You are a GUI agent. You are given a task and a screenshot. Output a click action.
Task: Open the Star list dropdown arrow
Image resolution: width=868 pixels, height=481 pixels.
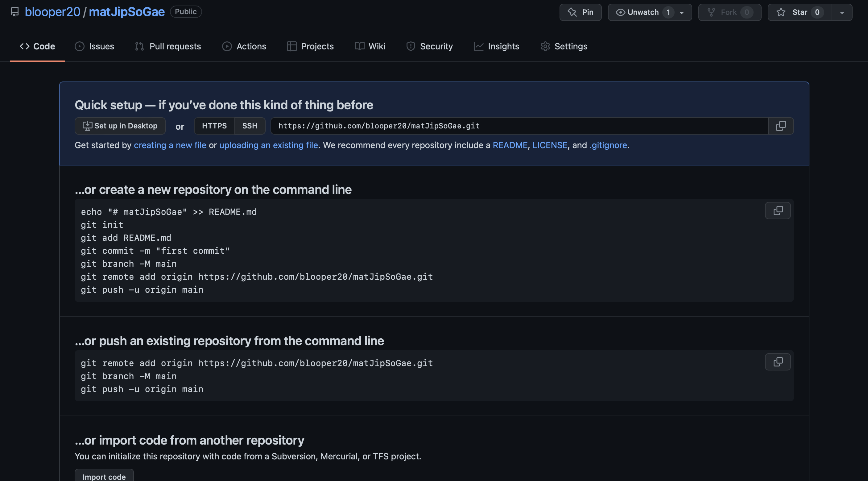point(842,12)
